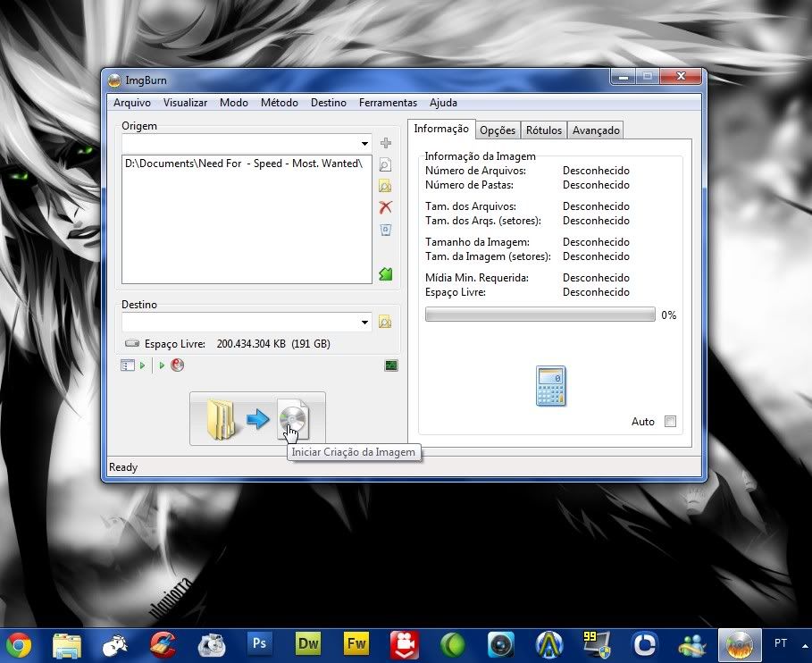Open the Ferramentas menu
The image size is (812, 663).
pyautogui.click(x=388, y=103)
